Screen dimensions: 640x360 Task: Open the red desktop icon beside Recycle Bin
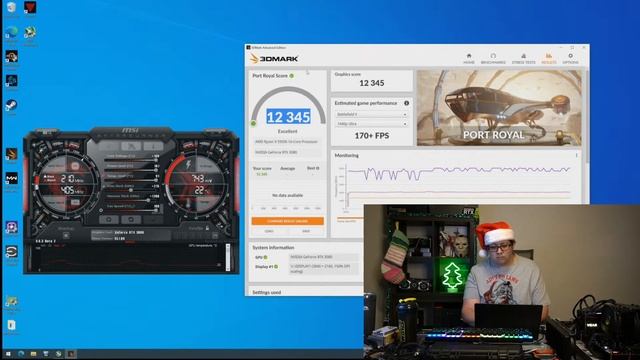click(x=30, y=8)
